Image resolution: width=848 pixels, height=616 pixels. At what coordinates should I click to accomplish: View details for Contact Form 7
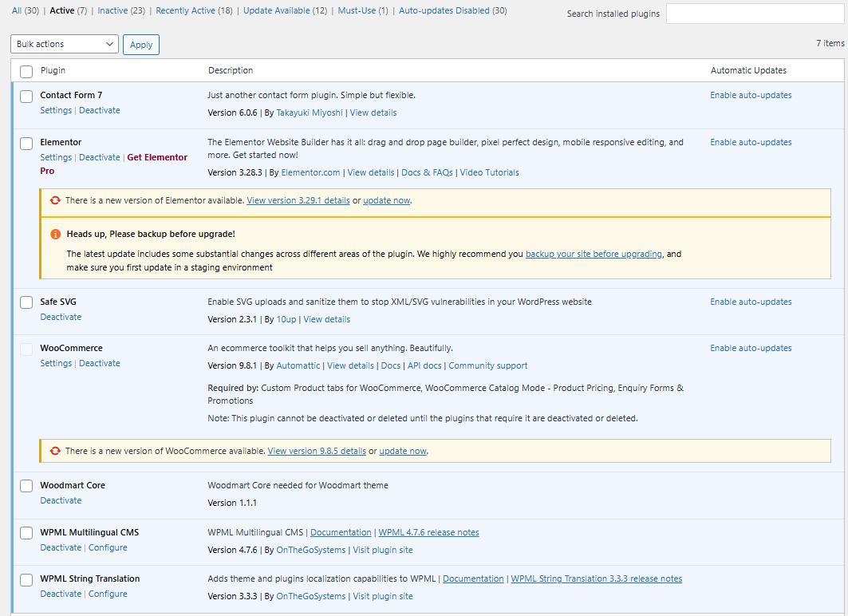click(373, 113)
